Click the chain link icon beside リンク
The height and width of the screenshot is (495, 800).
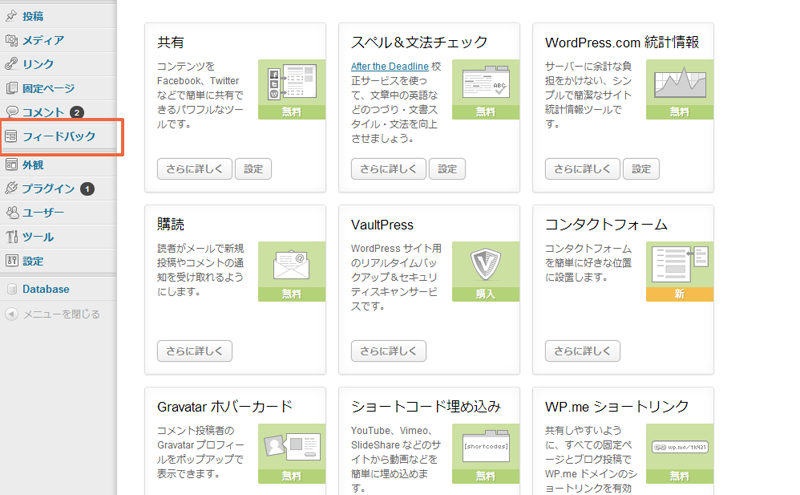11,64
